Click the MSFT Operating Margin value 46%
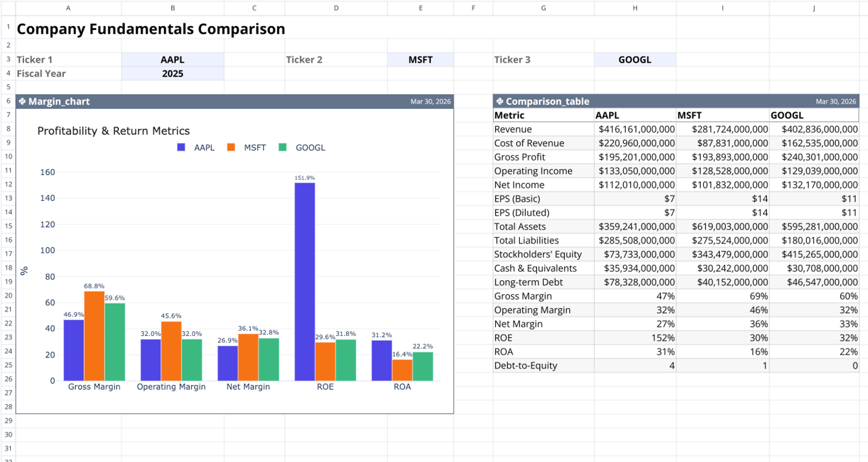This screenshot has height=462, width=868. pyautogui.click(x=758, y=310)
